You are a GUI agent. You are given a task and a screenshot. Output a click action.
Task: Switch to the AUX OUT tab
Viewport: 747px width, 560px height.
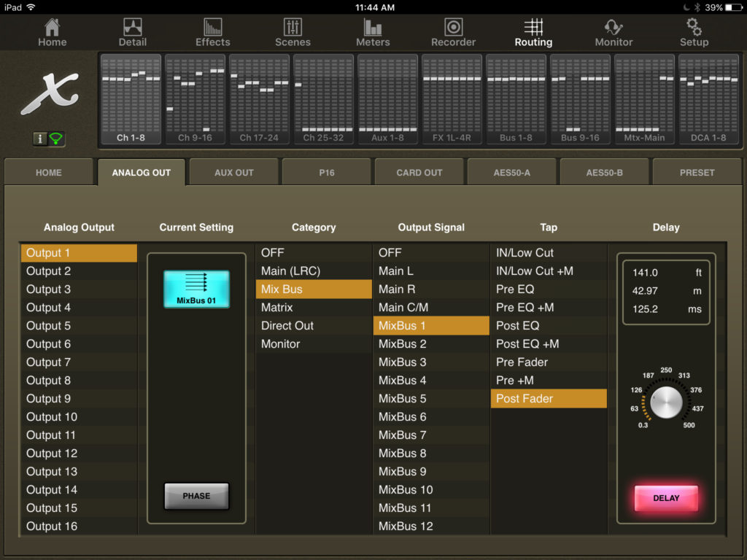[233, 172]
